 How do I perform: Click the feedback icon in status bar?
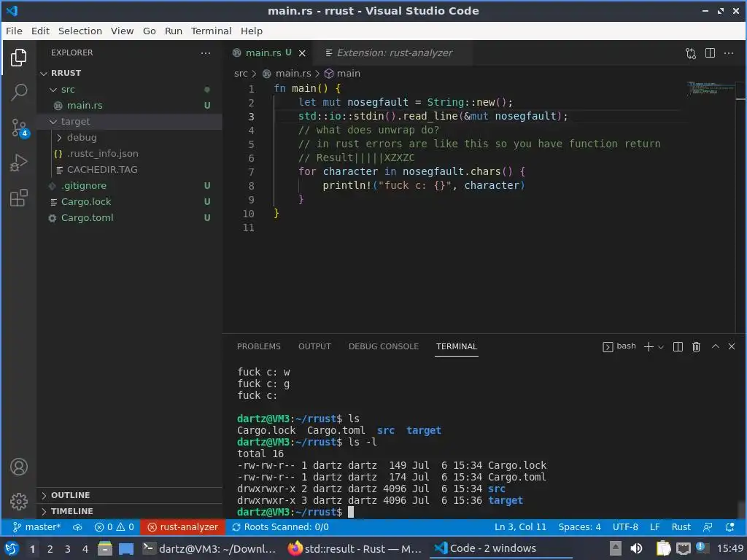tap(708, 527)
